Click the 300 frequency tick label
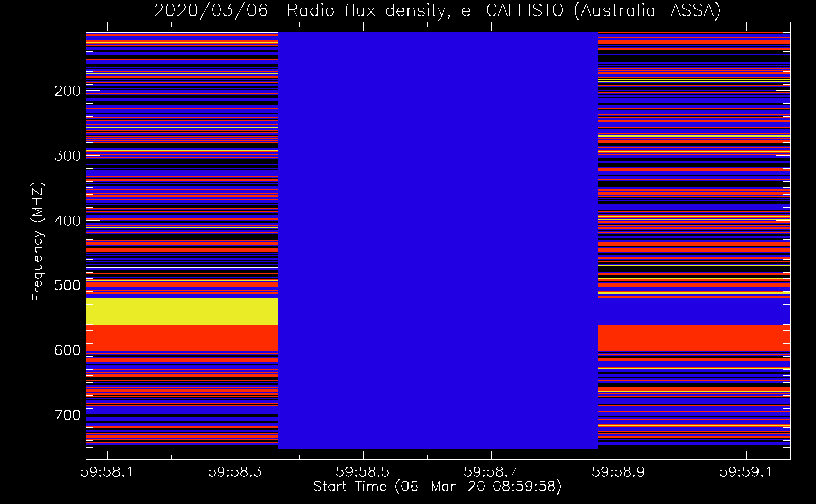 click(68, 156)
